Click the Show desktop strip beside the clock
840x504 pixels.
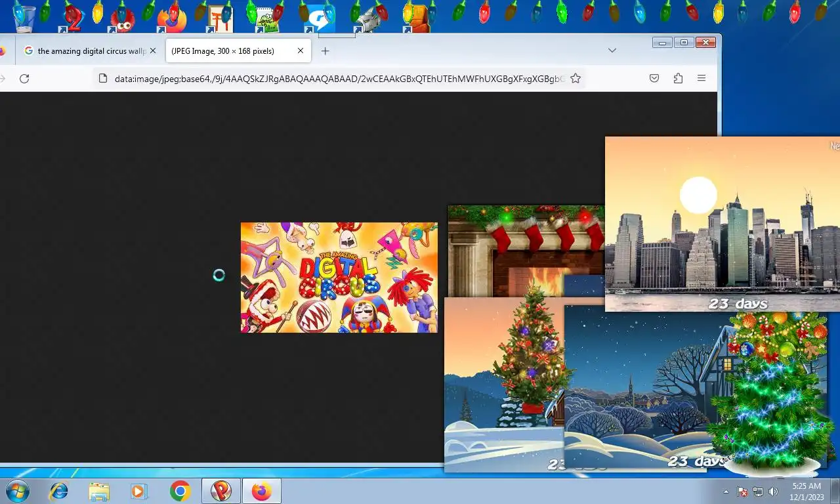835,492
